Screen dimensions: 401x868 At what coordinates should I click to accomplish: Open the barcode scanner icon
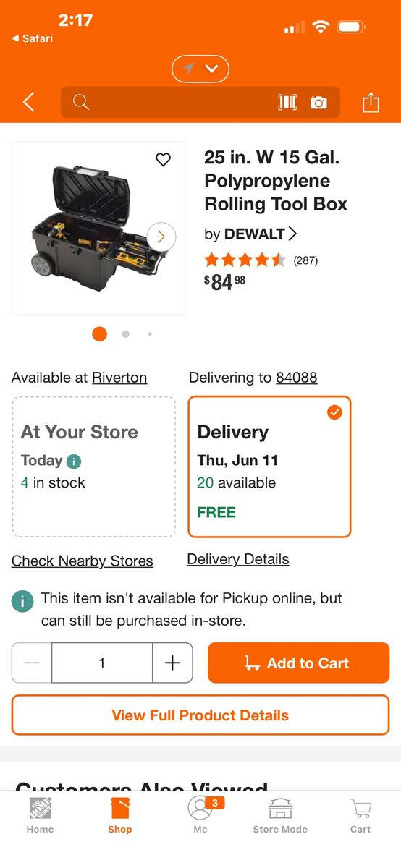[x=287, y=103]
